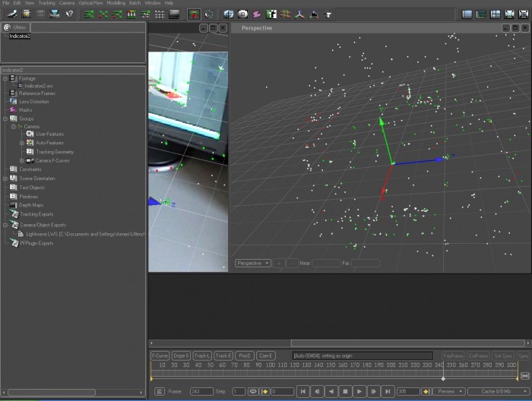Screen dimensions: 532x401
Task: Open the Preview mode dropdown
Action: click(x=449, y=391)
